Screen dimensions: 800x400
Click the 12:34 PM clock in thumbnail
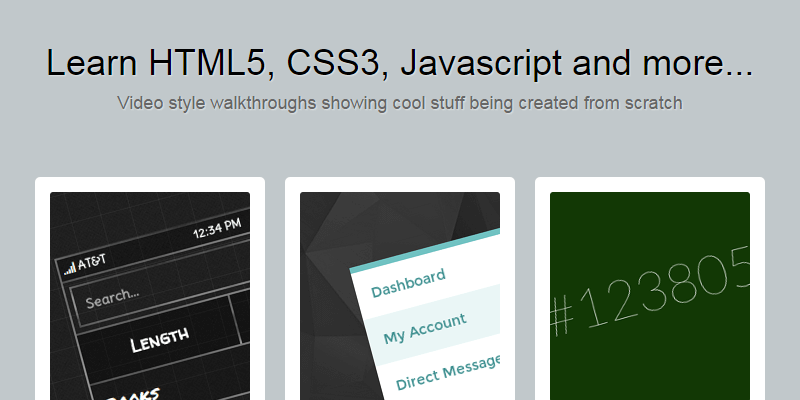217,229
